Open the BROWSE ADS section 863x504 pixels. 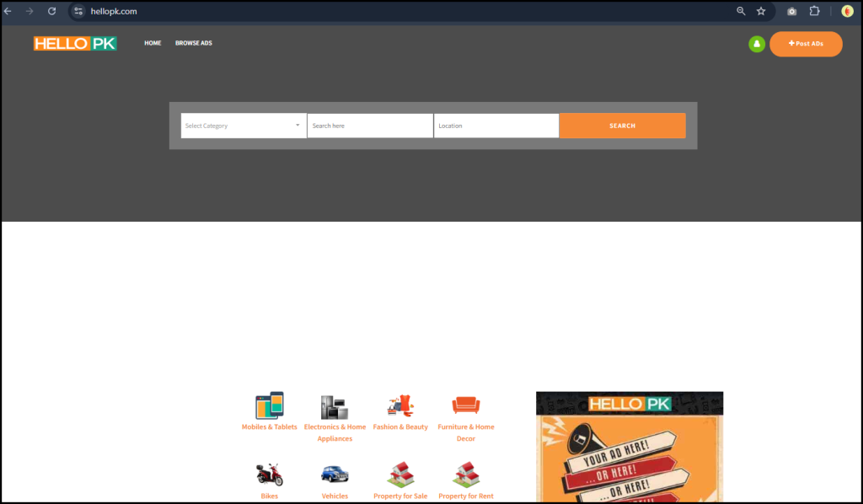(193, 43)
